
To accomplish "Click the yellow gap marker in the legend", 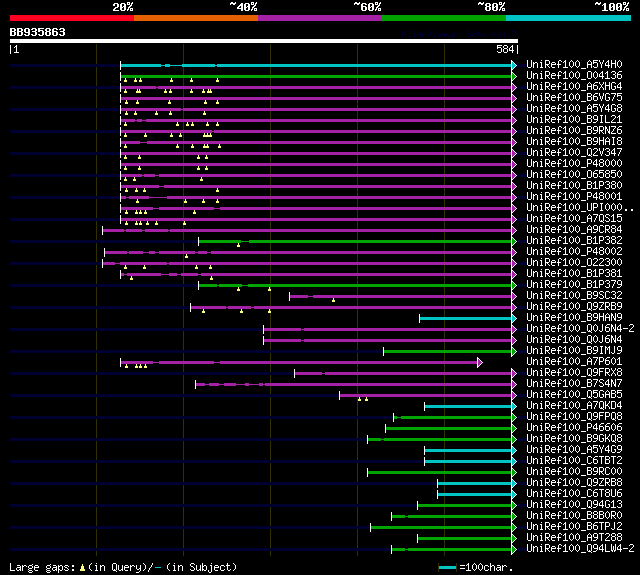I will tap(82, 568).
